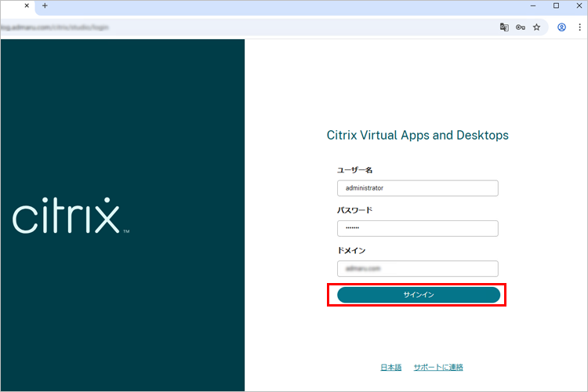Screen dimensions: 588x392
Task: Bookmark this page with the star icon
Action: pos(536,27)
